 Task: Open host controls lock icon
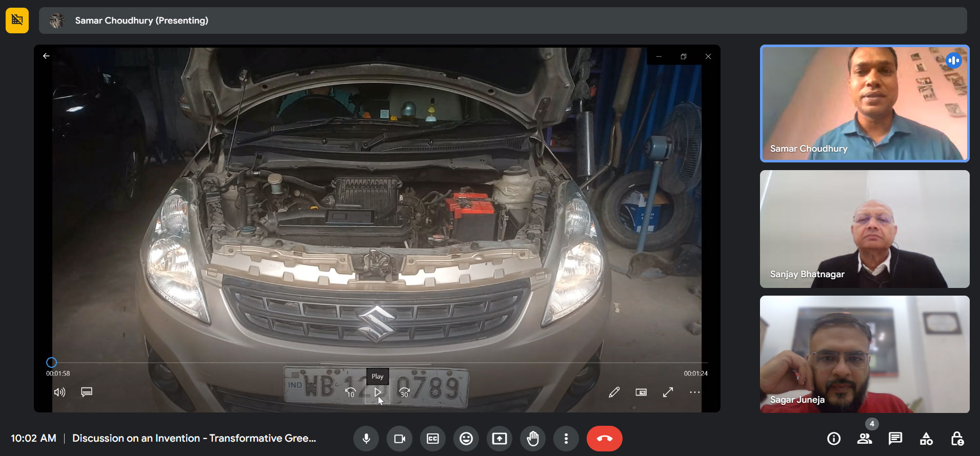coord(957,439)
